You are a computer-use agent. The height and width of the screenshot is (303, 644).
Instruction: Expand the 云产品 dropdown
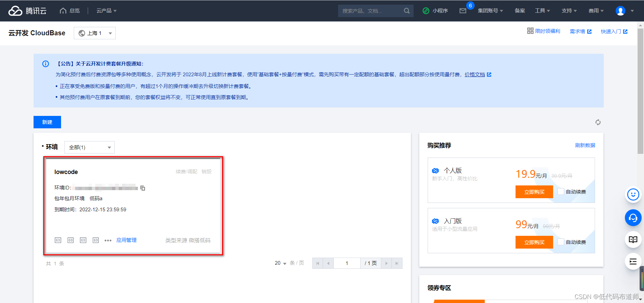pyautogui.click(x=107, y=11)
